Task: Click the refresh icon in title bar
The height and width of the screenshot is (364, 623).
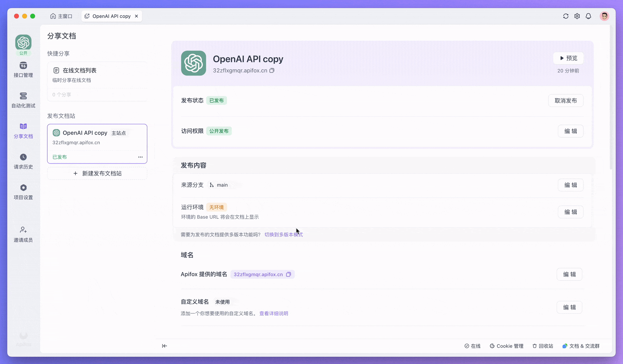Action: pyautogui.click(x=566, y=16)
